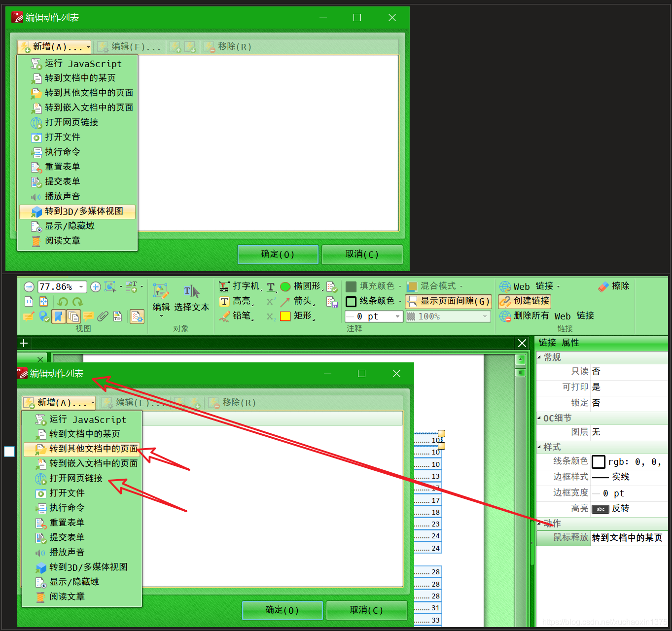Toggle the page thumbnails pane icon
Viewport: 672px width, 631px height.
pyautogui.click(x=73, y=316)
